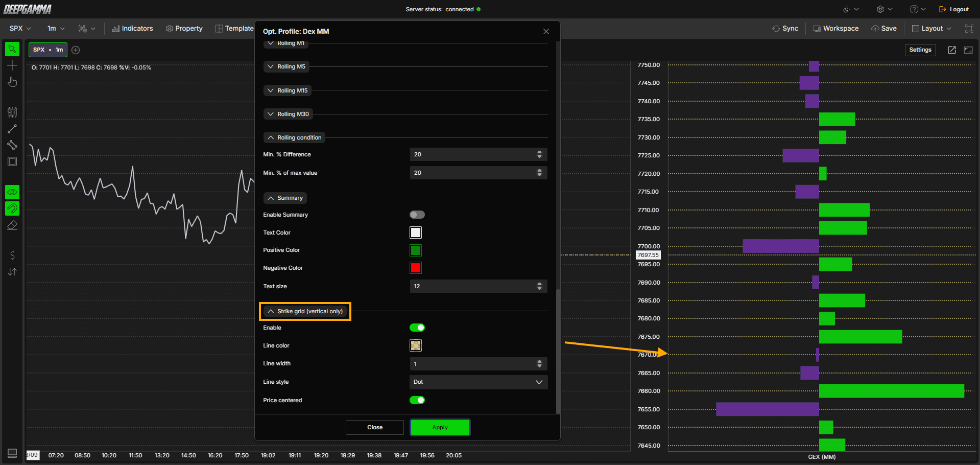Screen dimensions: 980x465
Task: Open the help question mark menu
Action: (x=918, y=9)
